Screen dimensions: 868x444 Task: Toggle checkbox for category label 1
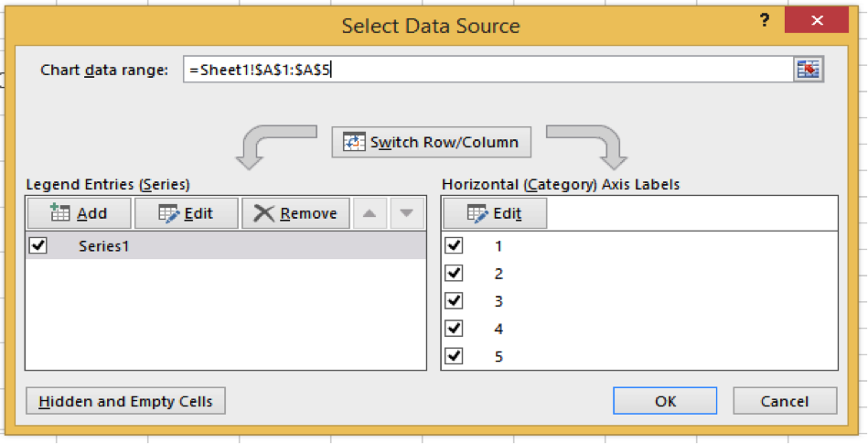coord(454,245)
